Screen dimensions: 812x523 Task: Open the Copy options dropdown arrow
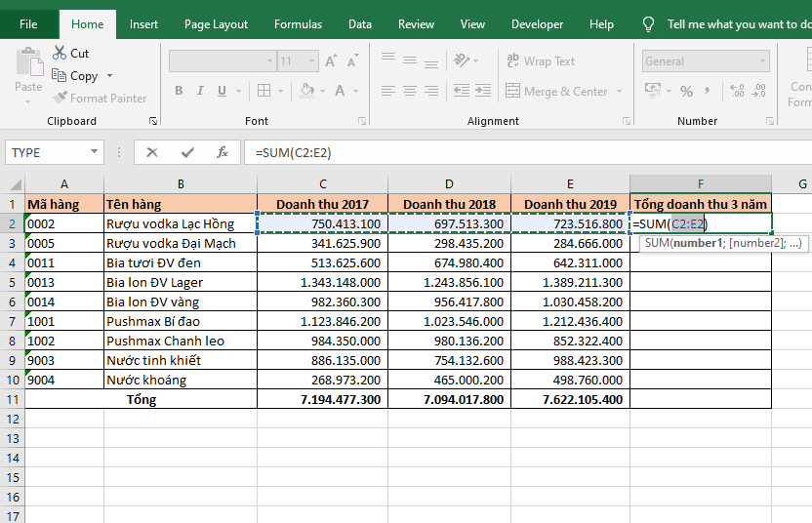(109, 76)
